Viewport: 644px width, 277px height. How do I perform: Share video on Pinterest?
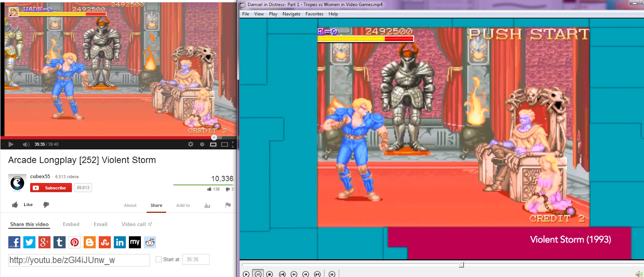pyautogui.click(x=74, y=242)
